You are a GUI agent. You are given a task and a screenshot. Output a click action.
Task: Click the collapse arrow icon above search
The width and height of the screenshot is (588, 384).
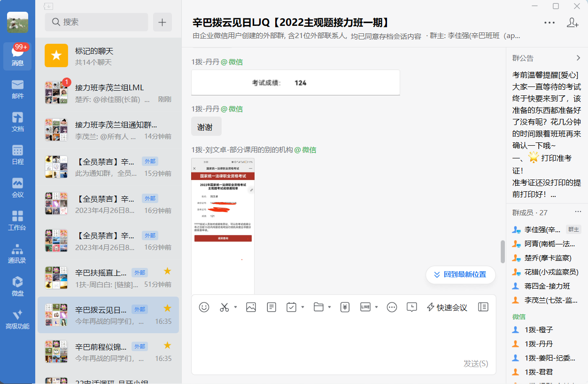[x=48, y=6]
